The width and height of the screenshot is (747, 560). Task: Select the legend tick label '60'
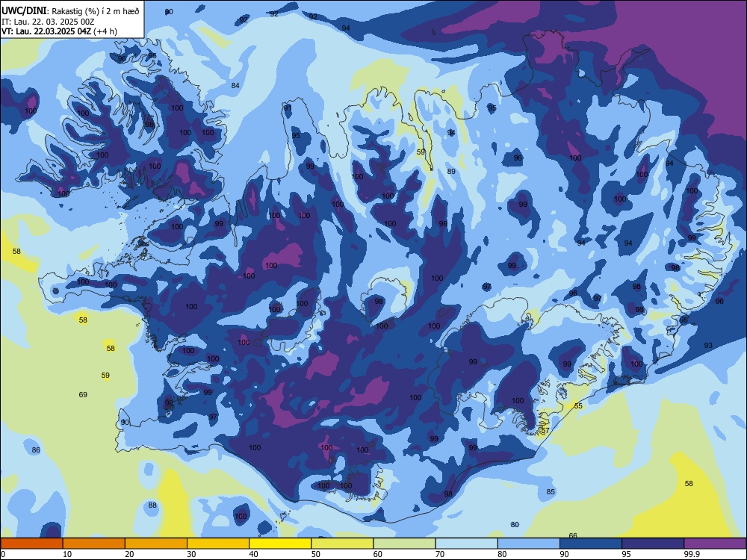coord(378,554)
